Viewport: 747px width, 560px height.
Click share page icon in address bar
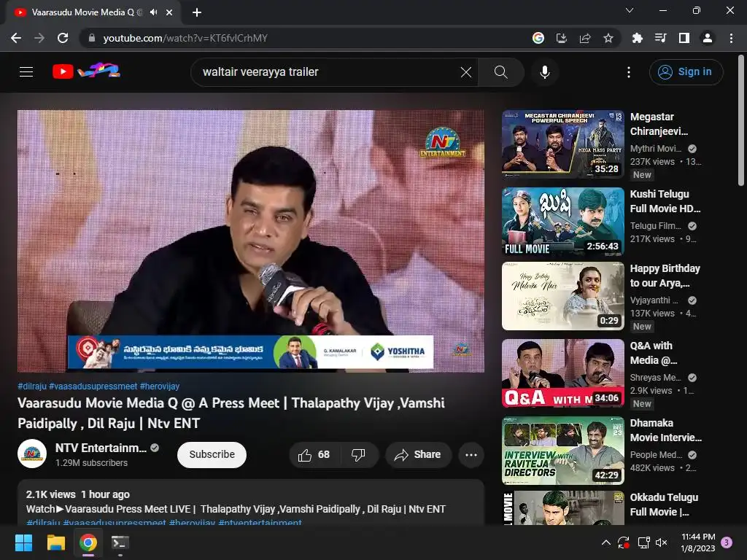click(585, 38)
